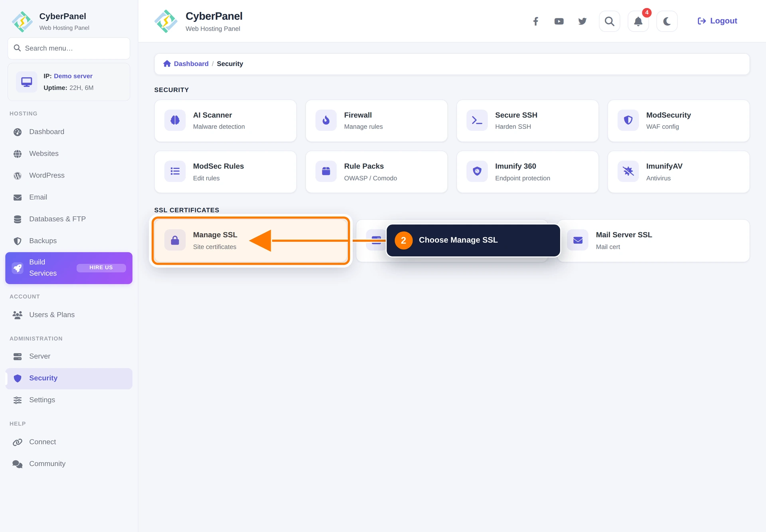766x532 pixels.
Task: Open the Rule Packs card
Action: click(377, 172)
